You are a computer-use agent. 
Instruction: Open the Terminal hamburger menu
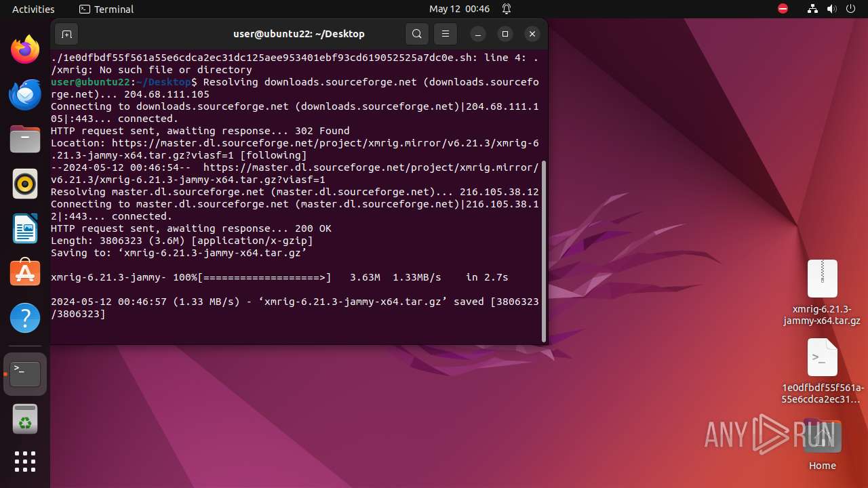[445, 34]
